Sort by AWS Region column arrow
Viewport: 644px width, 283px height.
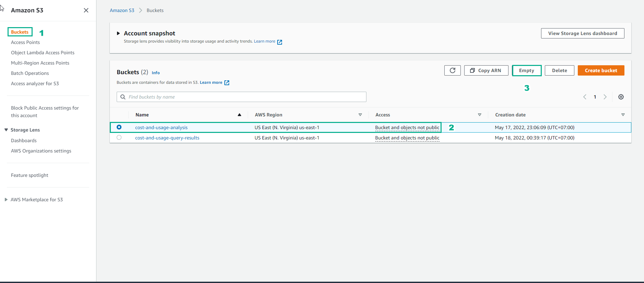360,115
